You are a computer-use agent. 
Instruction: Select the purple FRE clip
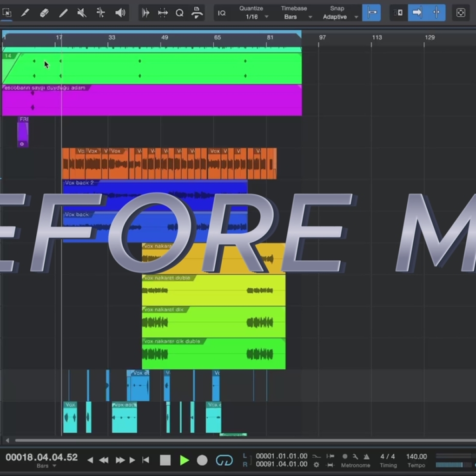tap(23, 132)
